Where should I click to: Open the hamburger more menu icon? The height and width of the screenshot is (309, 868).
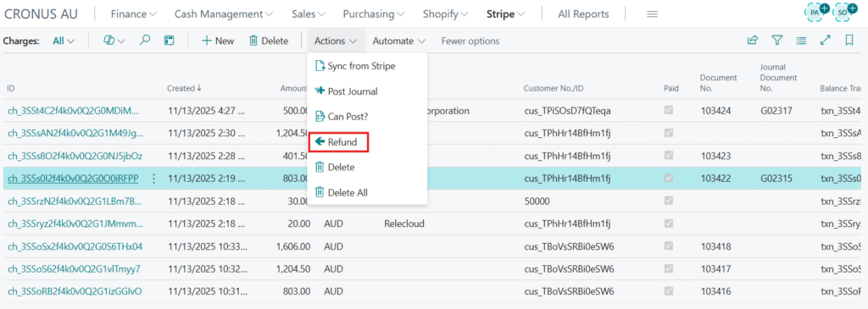click(x=652, y=14)
